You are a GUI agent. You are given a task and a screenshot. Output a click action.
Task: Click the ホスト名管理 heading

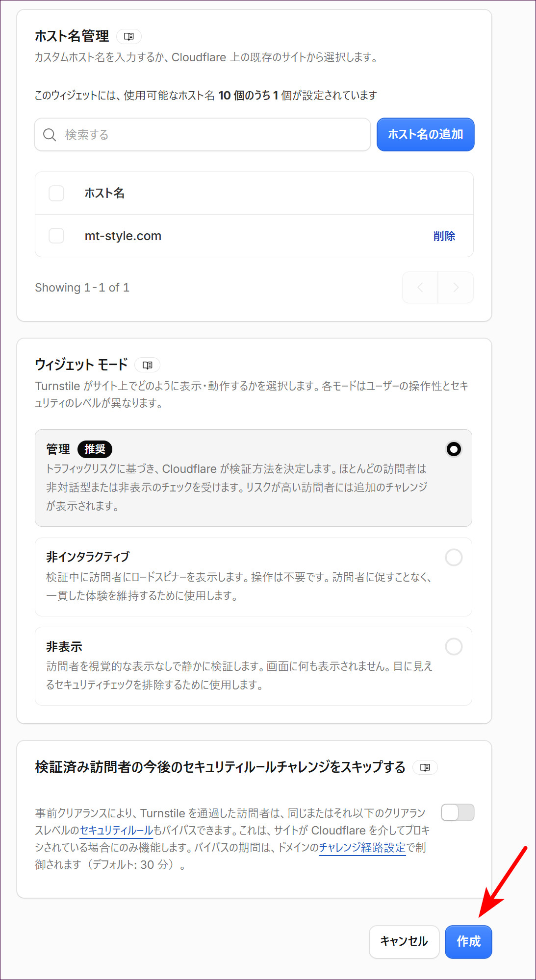tap(72, 36)
